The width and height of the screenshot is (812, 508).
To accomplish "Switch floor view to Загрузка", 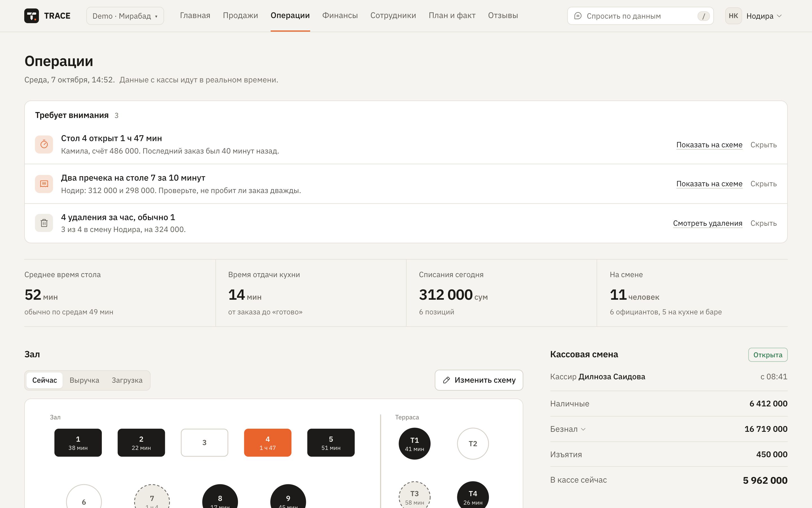I will pos(127,380).
